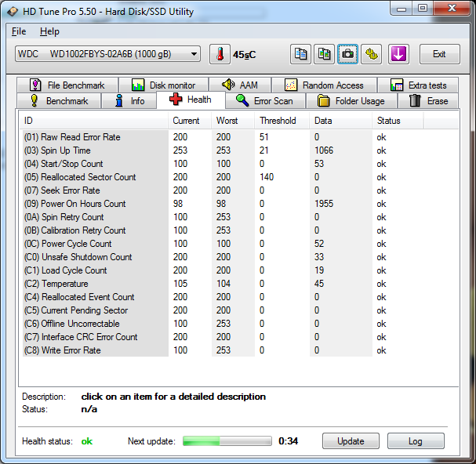This screenshot has height=464, width=476.
Task: Click the 1066 spin up data value
Action: point(324,150)
